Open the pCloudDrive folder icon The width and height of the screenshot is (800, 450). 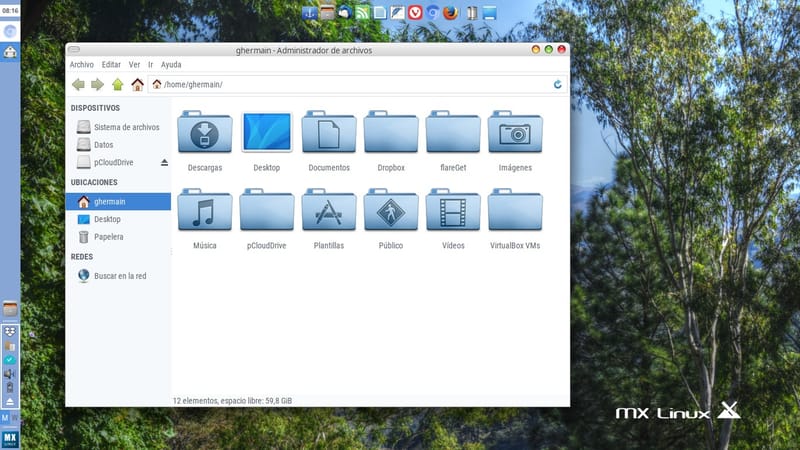point(267,210)
